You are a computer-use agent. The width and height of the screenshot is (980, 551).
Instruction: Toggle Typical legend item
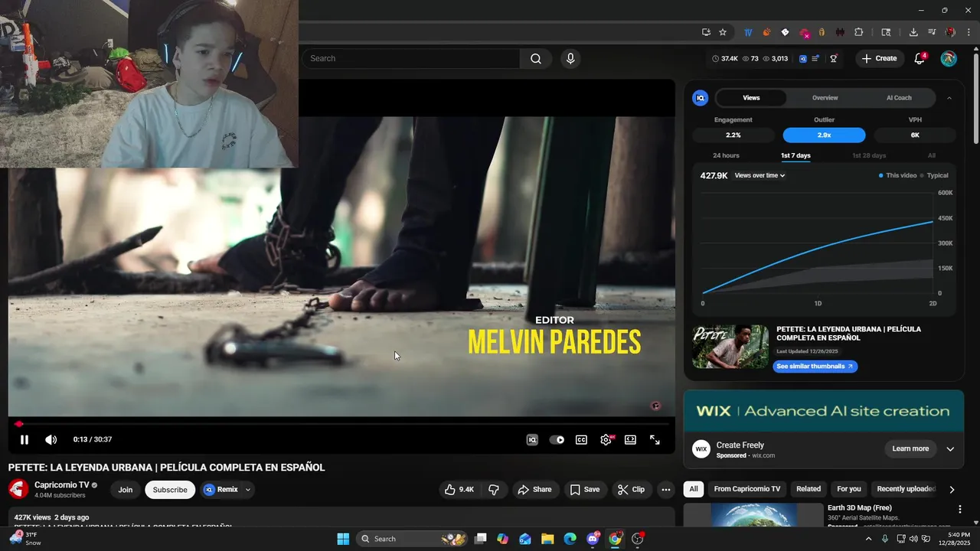click(934, 175)
